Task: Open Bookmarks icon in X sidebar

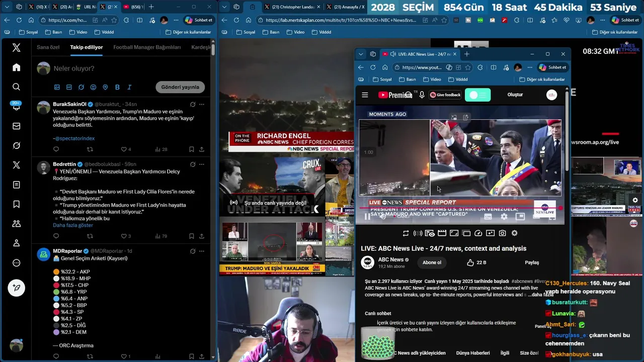Action: pyautogui.click(x=17, y=204)
